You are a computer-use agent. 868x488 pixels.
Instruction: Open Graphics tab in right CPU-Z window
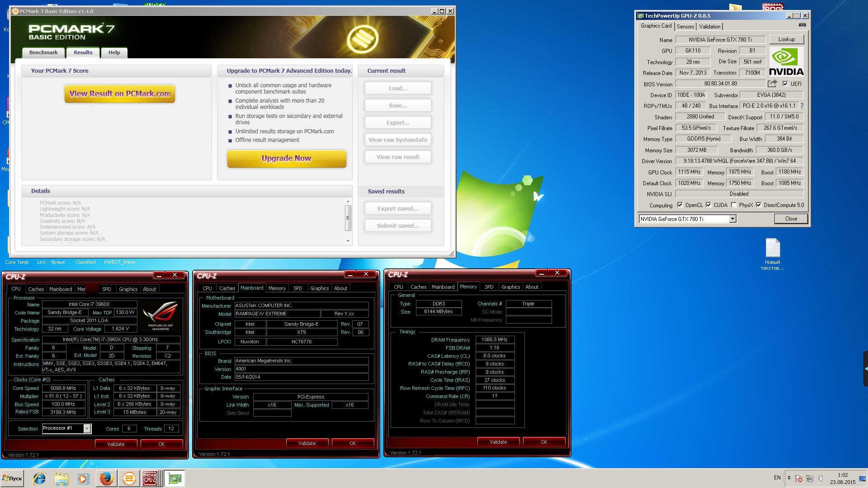[x=510, y=287]
